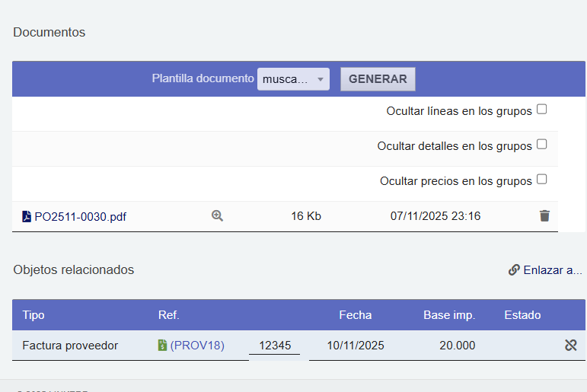This screenshot has width=587, height=392.
Task: Click the 12345 reference value
Action: point(275,346)
